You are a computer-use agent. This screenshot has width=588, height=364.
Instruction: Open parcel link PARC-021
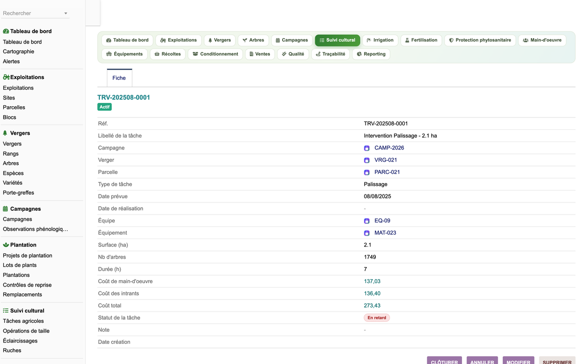point(387,172)
